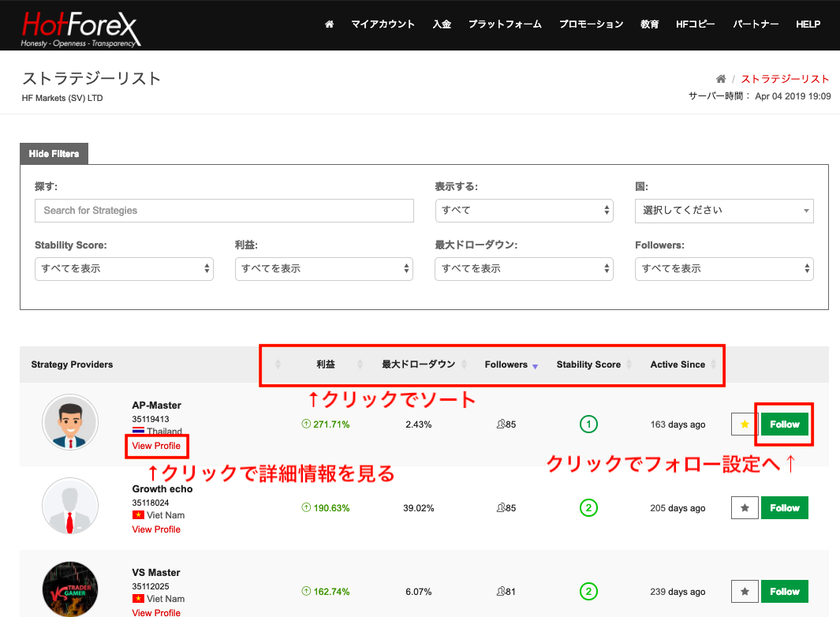The image size is (840, 617).
Task: Open HELP menu
Action: tap(808, 24)
